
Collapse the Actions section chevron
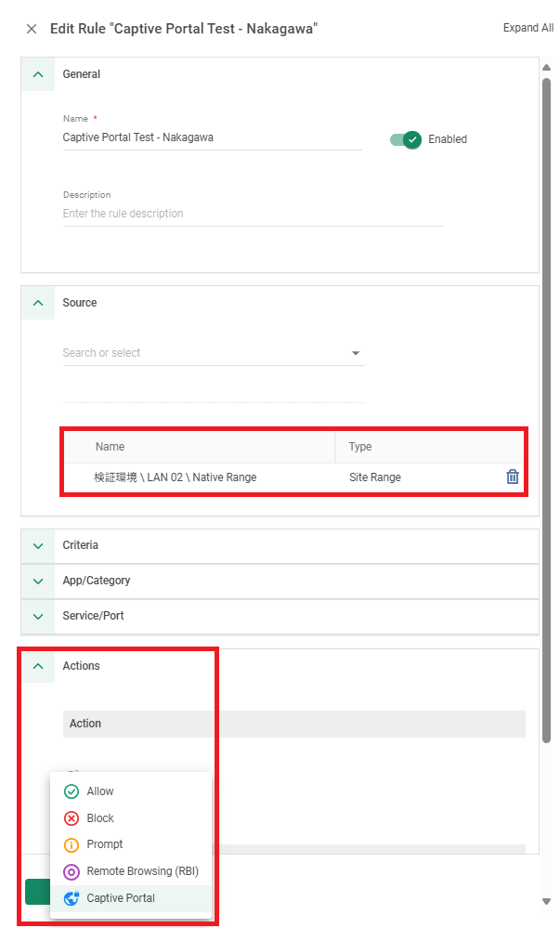click(x=38, y=666)
